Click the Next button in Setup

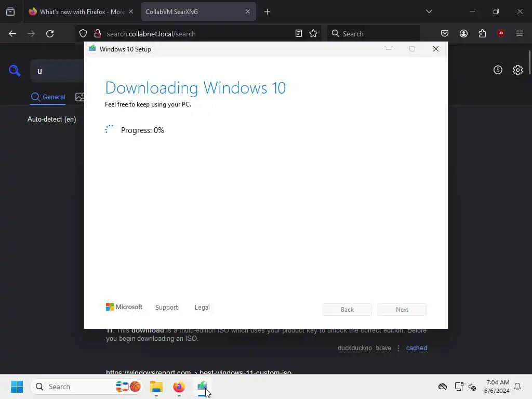(402, 310)
